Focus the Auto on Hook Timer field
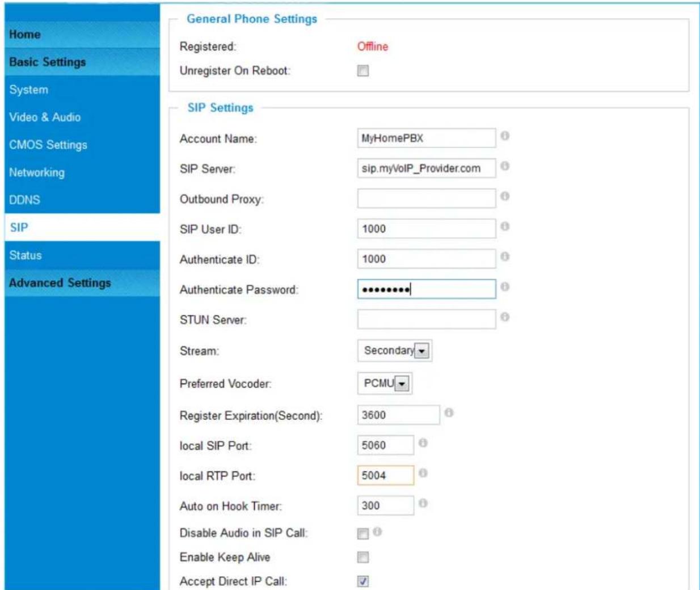The height and width of the screenshot is (590, 700). pos(386,505)
